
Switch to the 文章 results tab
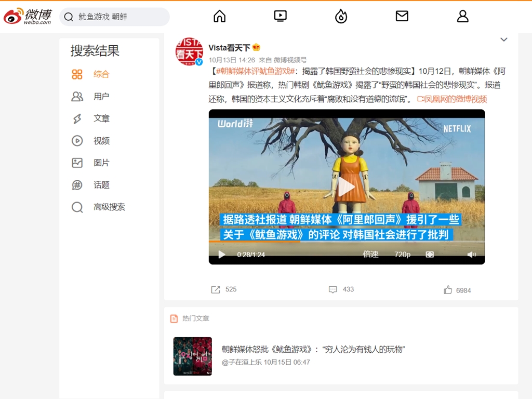point(101,118)
